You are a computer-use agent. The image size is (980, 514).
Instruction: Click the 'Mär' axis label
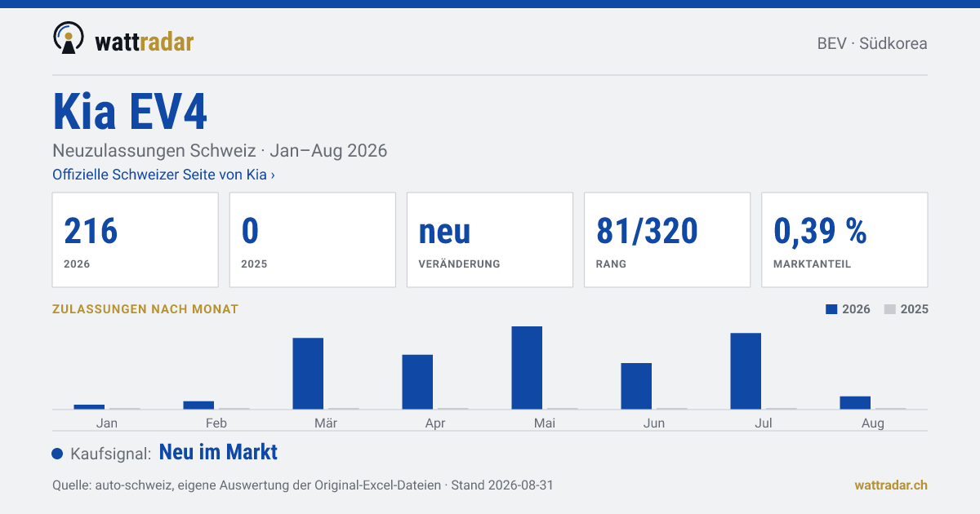(x=326, y=423)
